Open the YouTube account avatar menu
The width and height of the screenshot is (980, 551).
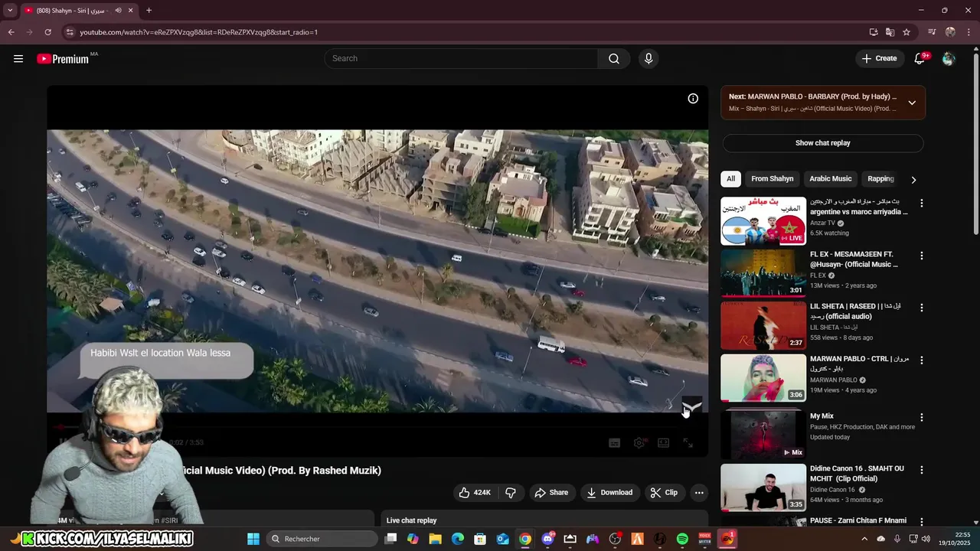pyautogui.click(x=949, y=58)
